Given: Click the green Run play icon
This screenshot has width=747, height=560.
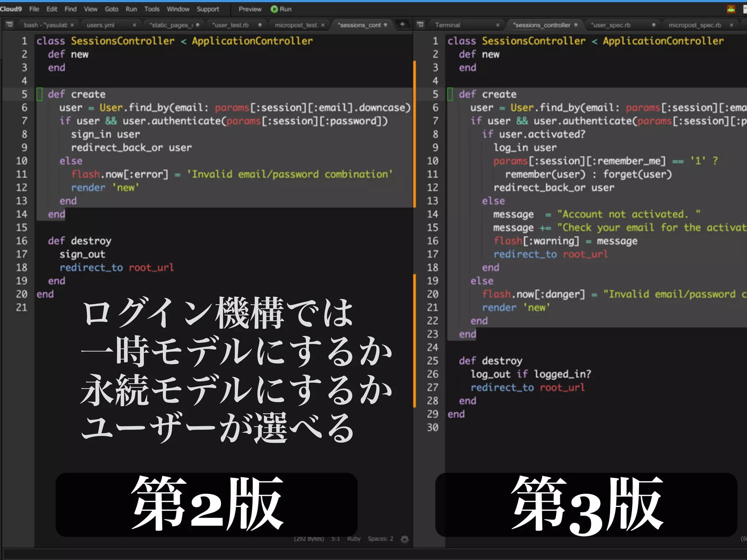Looking at the screenshot, I should pyautogui.click(x=274, y=9).
